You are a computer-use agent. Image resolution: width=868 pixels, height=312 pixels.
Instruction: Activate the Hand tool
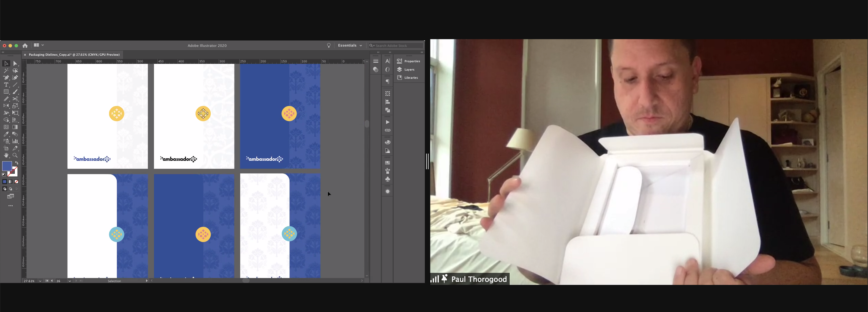click(x=6, y=155)
